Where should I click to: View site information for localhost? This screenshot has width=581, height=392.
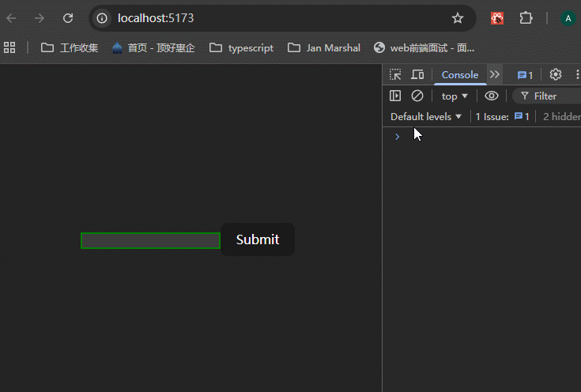click(x=102, y=18)
